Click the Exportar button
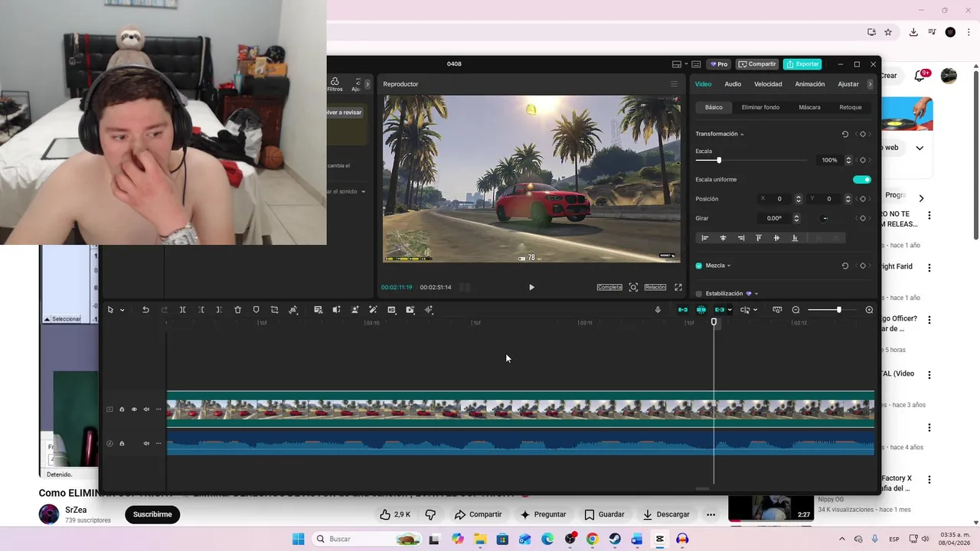This screenshot has height=551, width=980. pyautogui.click(x=802, y=64)
